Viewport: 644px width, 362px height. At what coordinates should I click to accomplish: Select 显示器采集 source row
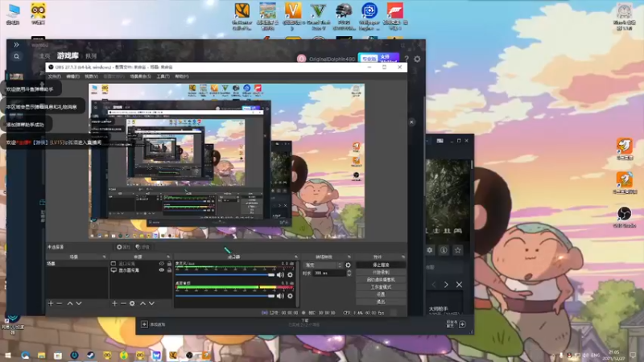141,270
